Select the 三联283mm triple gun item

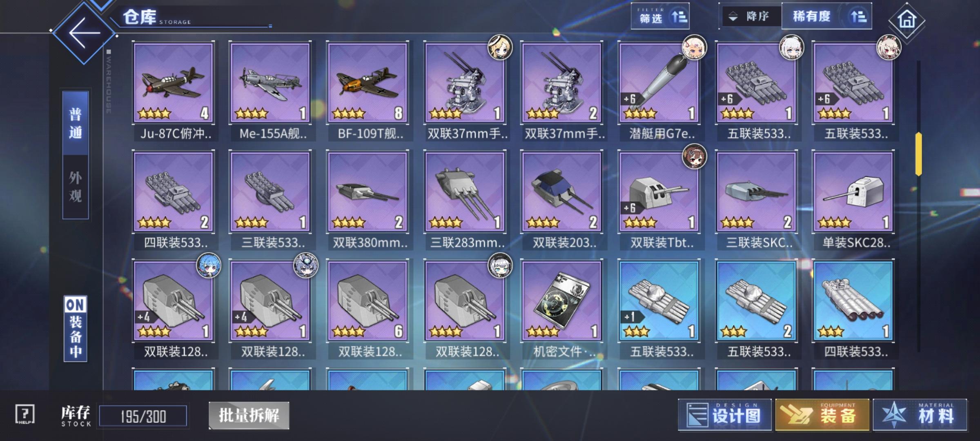pyautogui.click(x=465, y=200)
